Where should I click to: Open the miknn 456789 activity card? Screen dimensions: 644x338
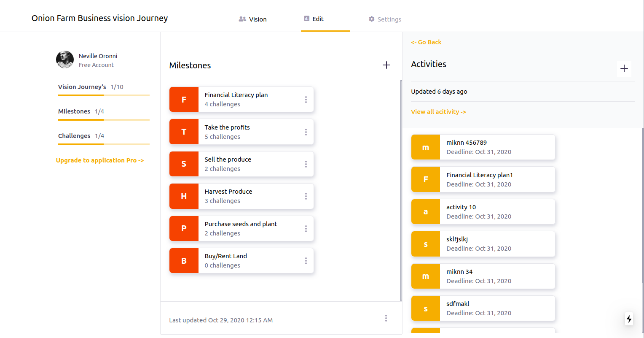tap(483, 147)
